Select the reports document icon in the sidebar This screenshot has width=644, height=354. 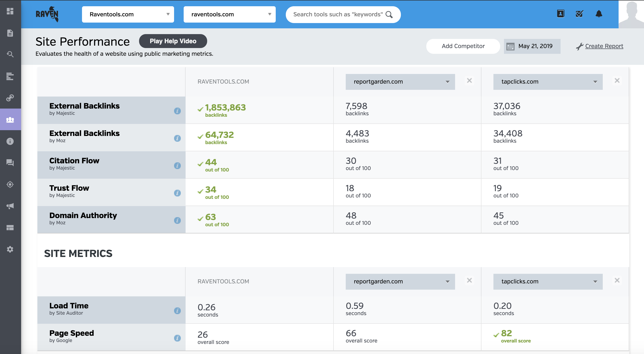(x=10, y=33)
